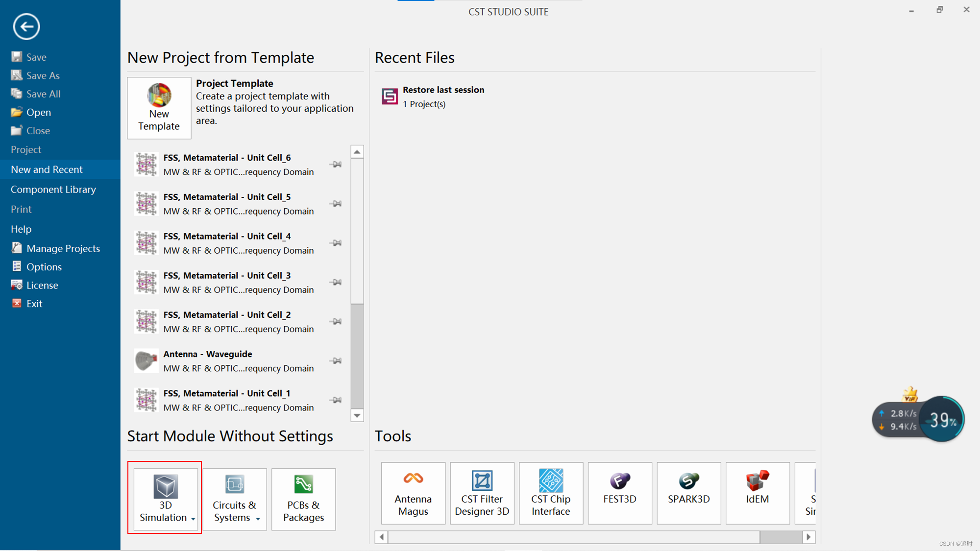Image resolution: width=980 pixels, height=551 pixels.
Task: Select Component Library menu item
Action: (x=53, y=190)
